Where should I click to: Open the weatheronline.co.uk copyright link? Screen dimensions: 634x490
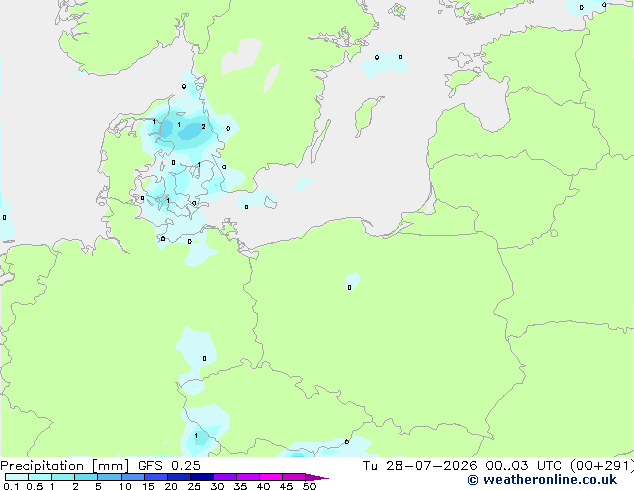pos(542,480)
